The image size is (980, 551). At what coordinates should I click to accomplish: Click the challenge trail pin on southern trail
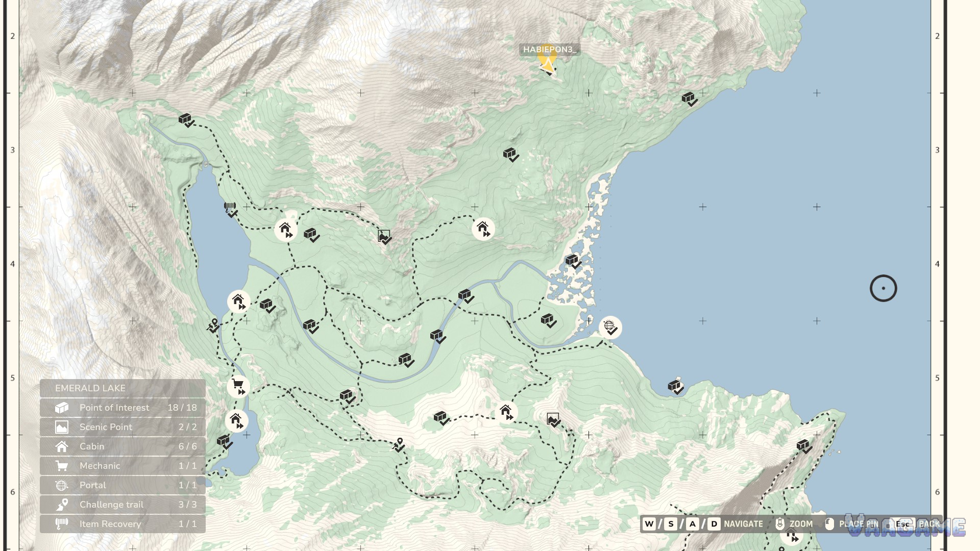point(399,444)
